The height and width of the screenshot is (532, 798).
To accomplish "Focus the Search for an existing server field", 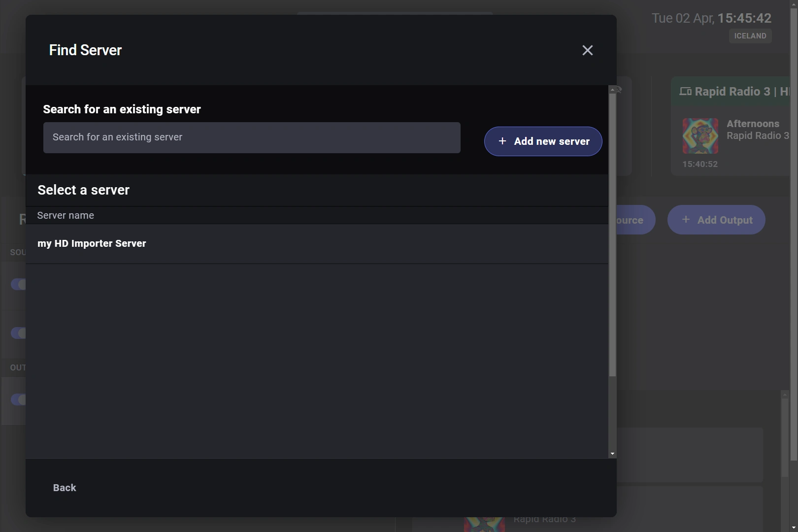I will [252, 137].
